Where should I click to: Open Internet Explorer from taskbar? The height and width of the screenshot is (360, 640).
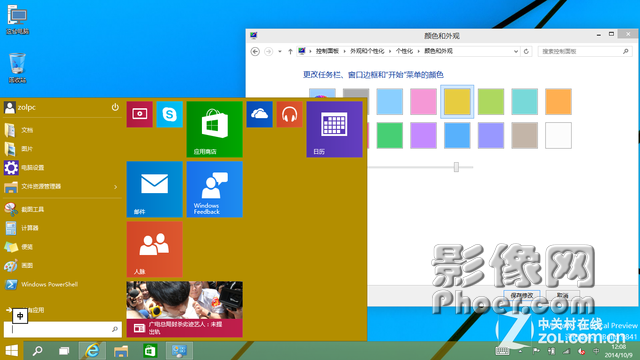(92, 351)
